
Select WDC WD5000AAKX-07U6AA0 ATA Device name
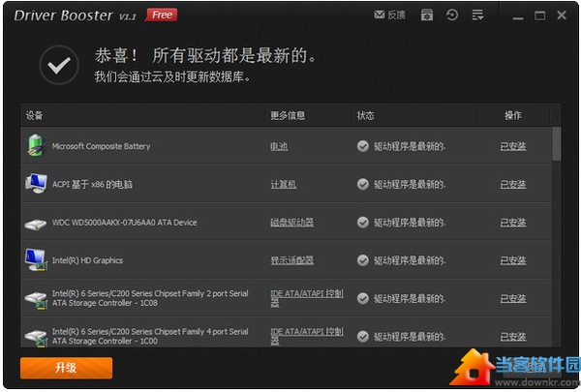[x=125, y=223]
